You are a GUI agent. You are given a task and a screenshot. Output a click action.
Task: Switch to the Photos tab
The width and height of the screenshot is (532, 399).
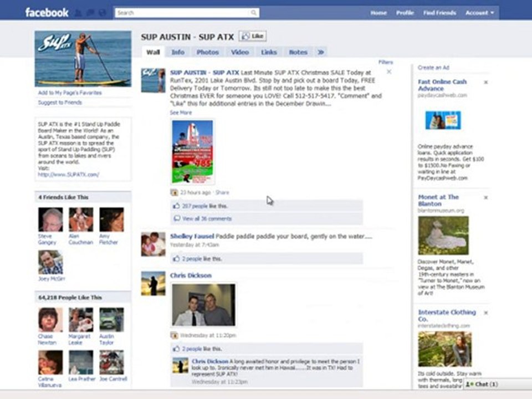[208, 52]
